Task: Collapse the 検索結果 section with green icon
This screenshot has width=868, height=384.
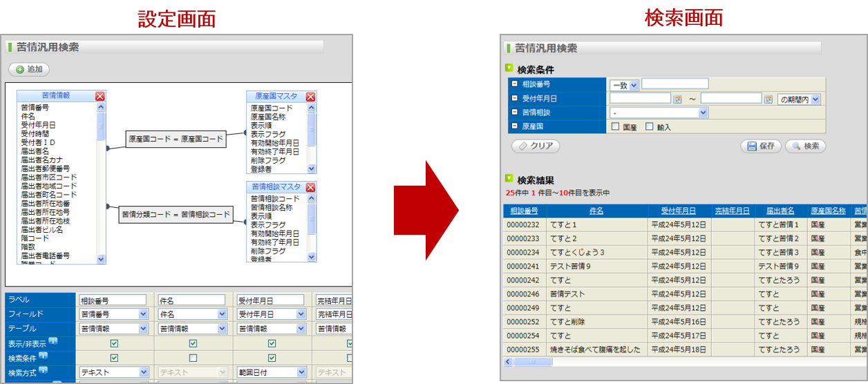Action: (509, 178)
